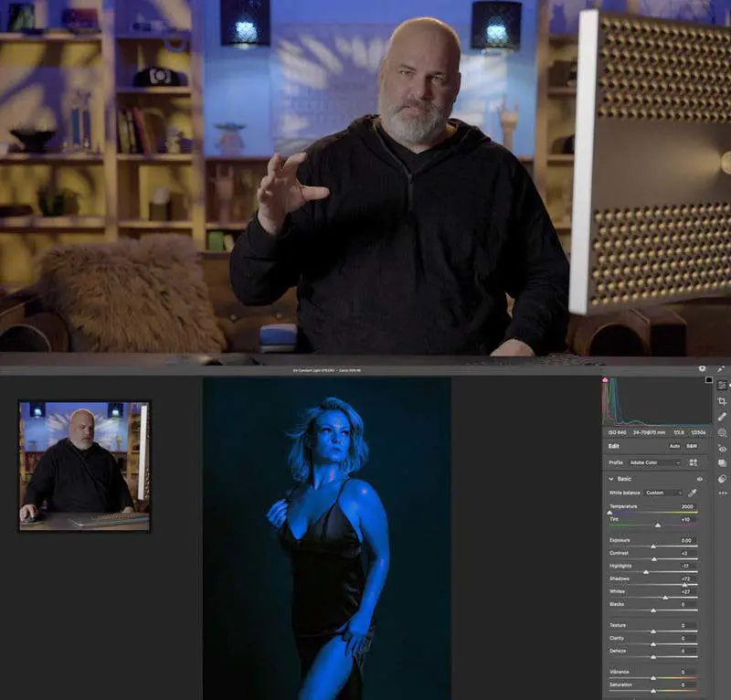Click the Shadows slider handle

[683, 585]
